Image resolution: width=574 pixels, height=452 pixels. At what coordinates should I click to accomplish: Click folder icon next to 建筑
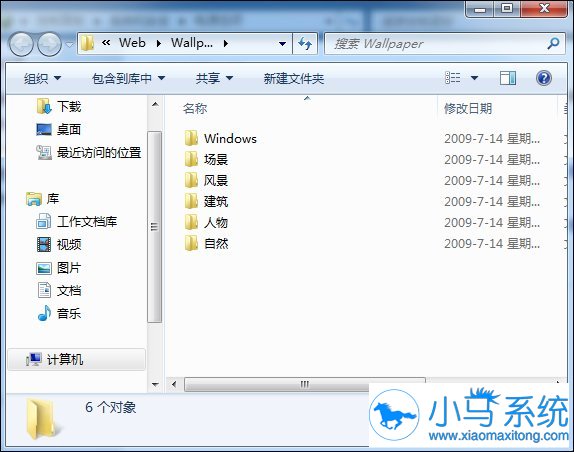(x=191, y=201)
